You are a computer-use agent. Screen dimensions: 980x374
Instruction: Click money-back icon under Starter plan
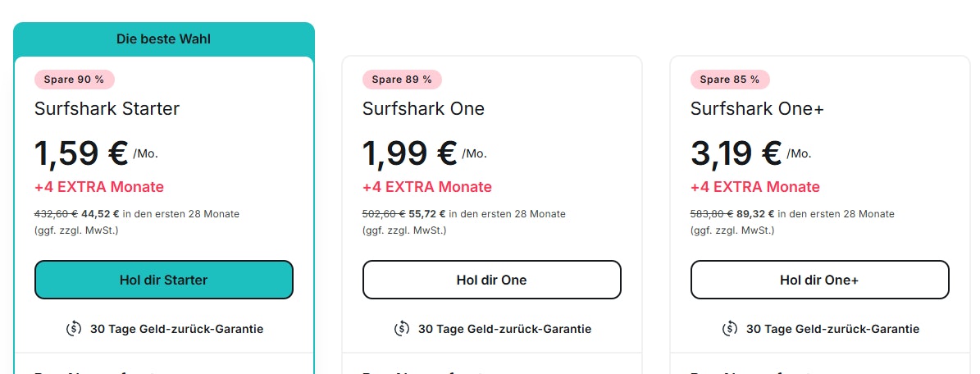(x=74, y=329)
